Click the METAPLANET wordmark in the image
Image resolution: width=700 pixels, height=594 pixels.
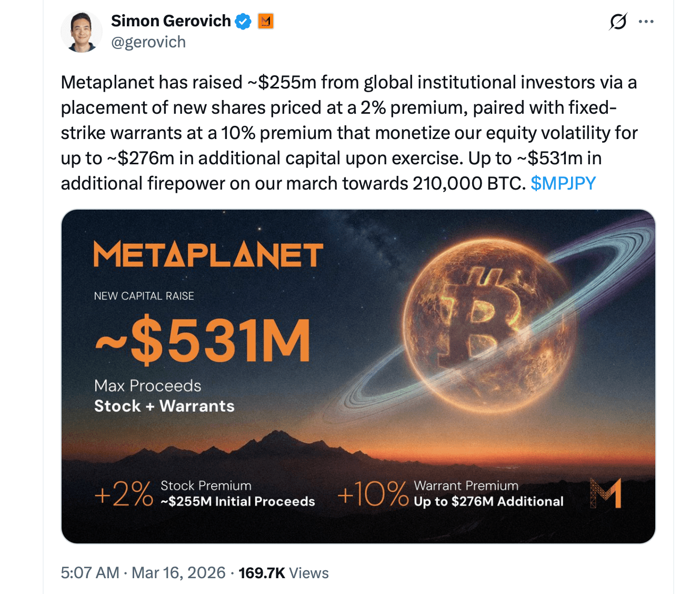(208, 255)
